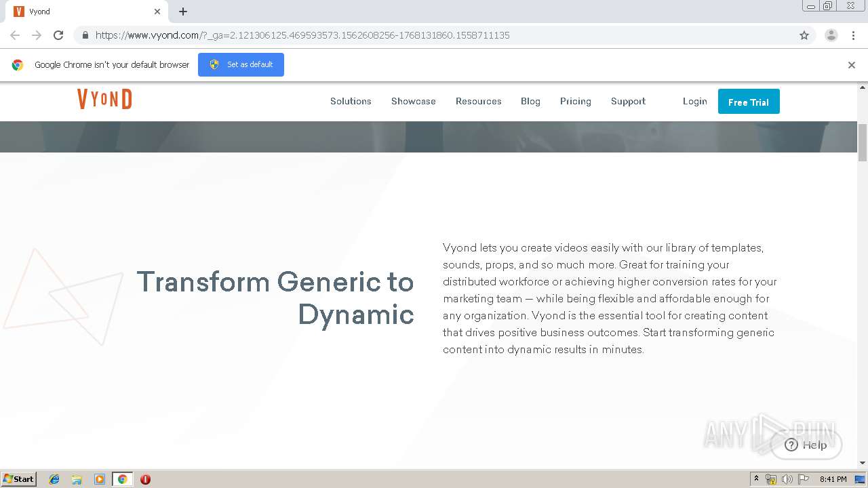
Task: Click the Chrome taskbar icon
Action: pyautogui.click(x=122, y=479)
